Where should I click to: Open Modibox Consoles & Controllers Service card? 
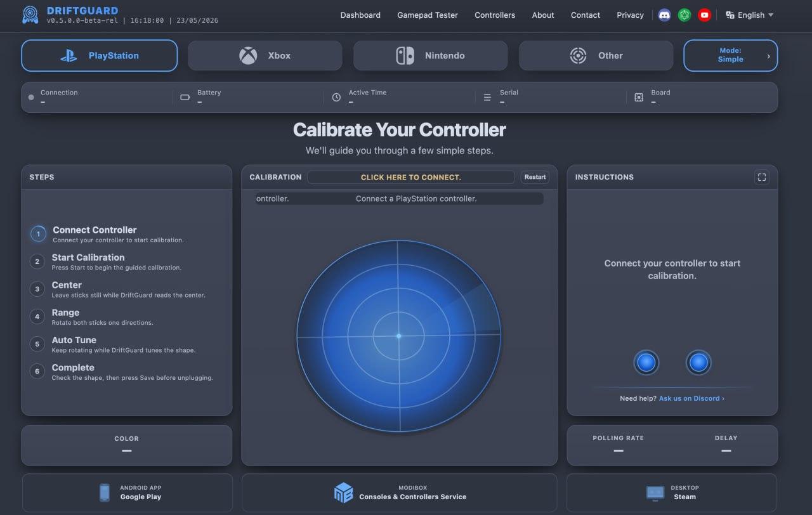tap(400, 493)
